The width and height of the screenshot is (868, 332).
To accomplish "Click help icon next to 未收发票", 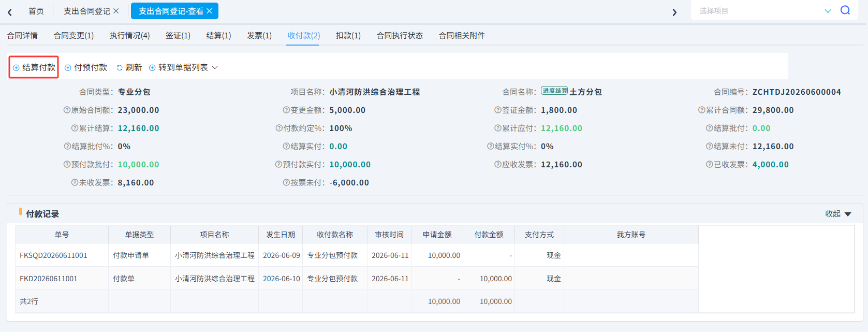I will click(75, 183).
